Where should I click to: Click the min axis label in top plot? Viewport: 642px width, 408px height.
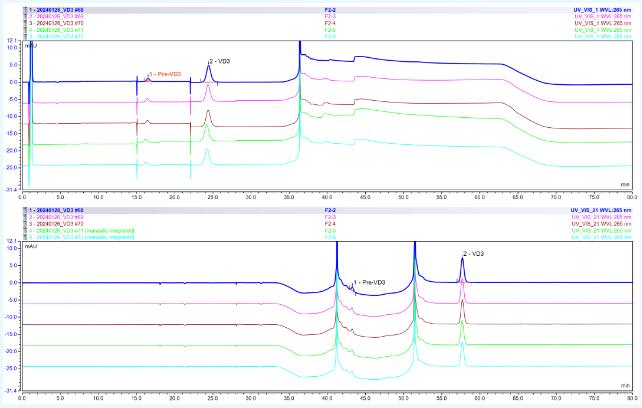(625, 184)
